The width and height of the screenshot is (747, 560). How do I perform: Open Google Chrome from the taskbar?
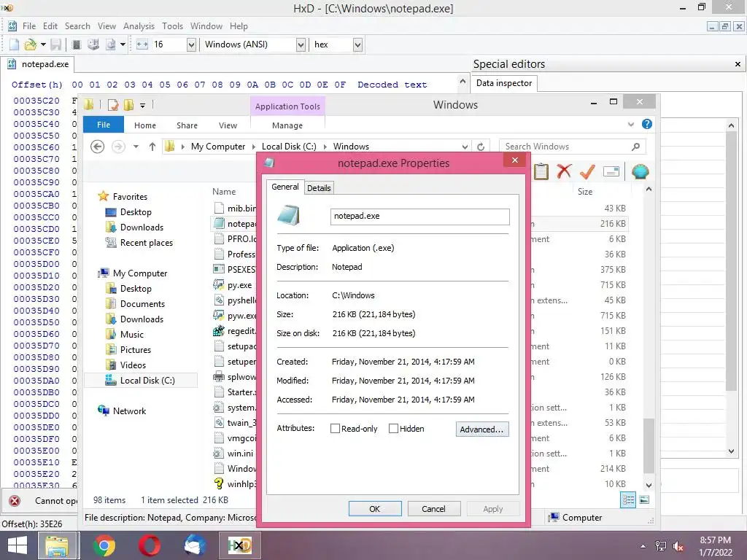click(104, 545)
